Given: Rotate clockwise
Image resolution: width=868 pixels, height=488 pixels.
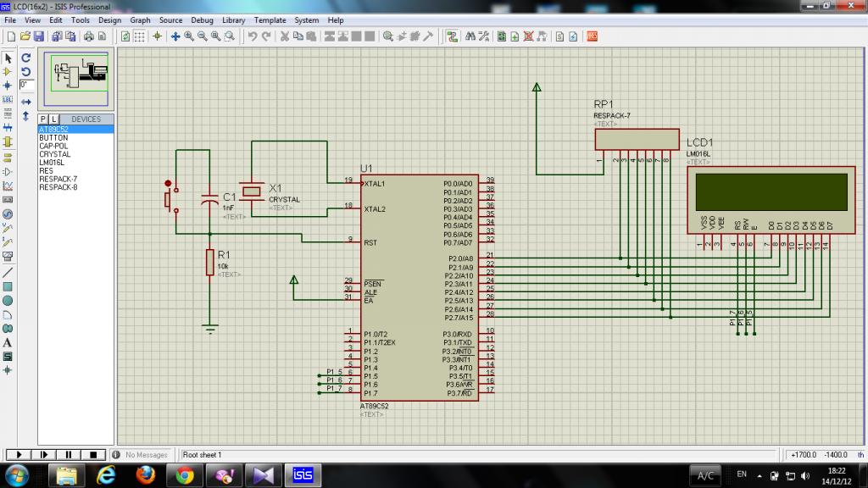Looking at the screenshot, I should tap(26, 58).
